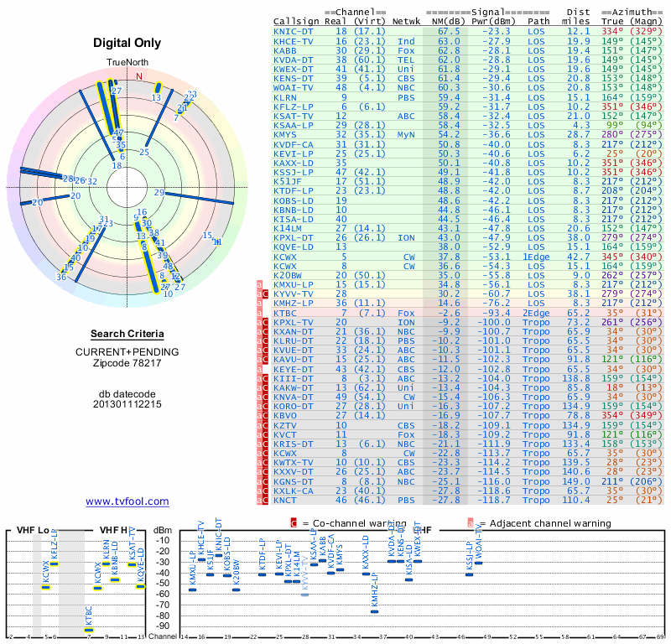Click the KWTX-TV callsign
671x644 pixels.
pos(293,463)
